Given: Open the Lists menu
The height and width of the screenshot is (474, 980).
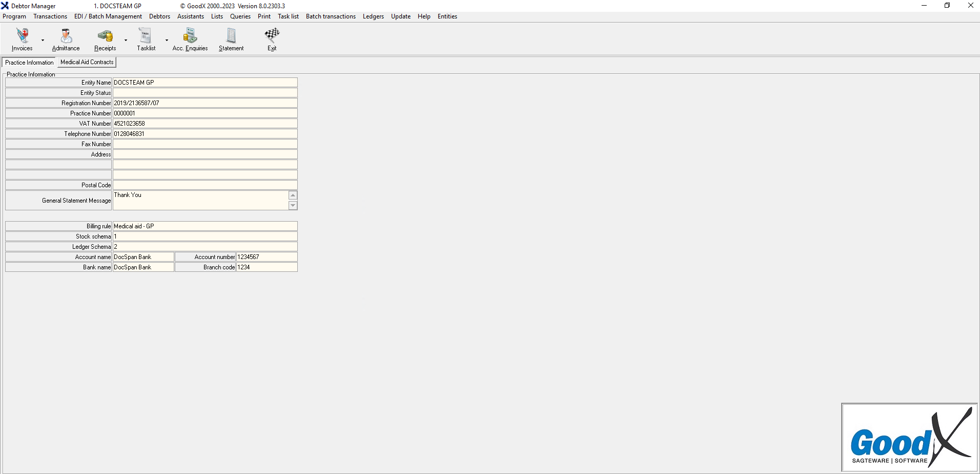Looking at the screenshot, I should click(x=217, y=16).
